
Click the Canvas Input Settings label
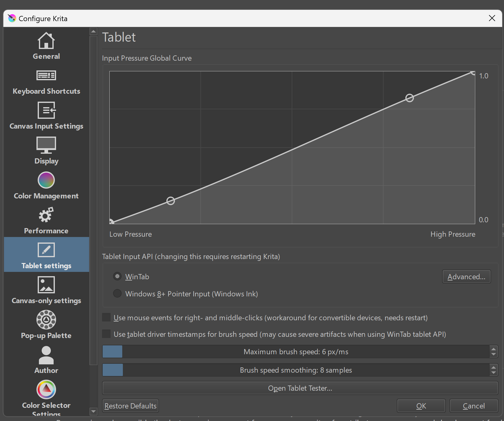pos(46,126)
